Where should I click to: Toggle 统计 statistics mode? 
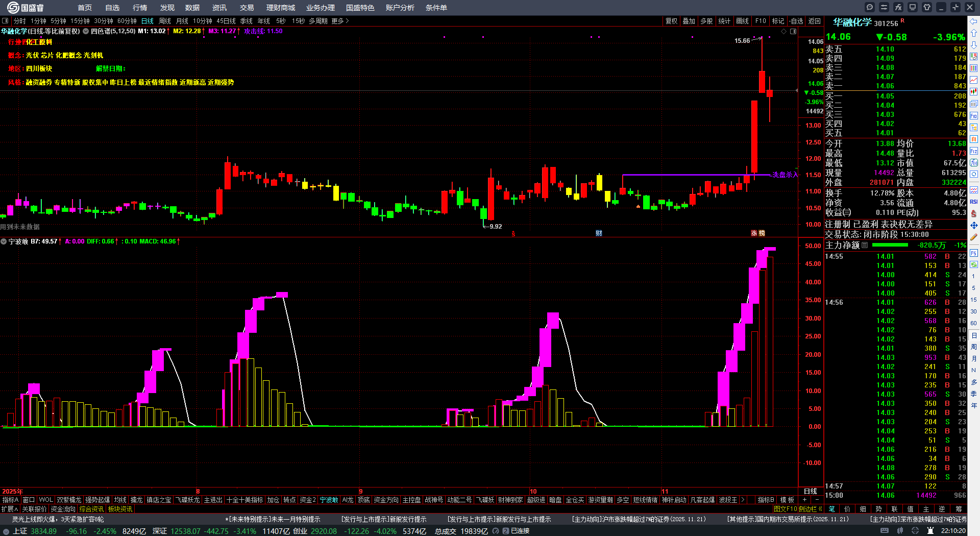tap(724, 21)
